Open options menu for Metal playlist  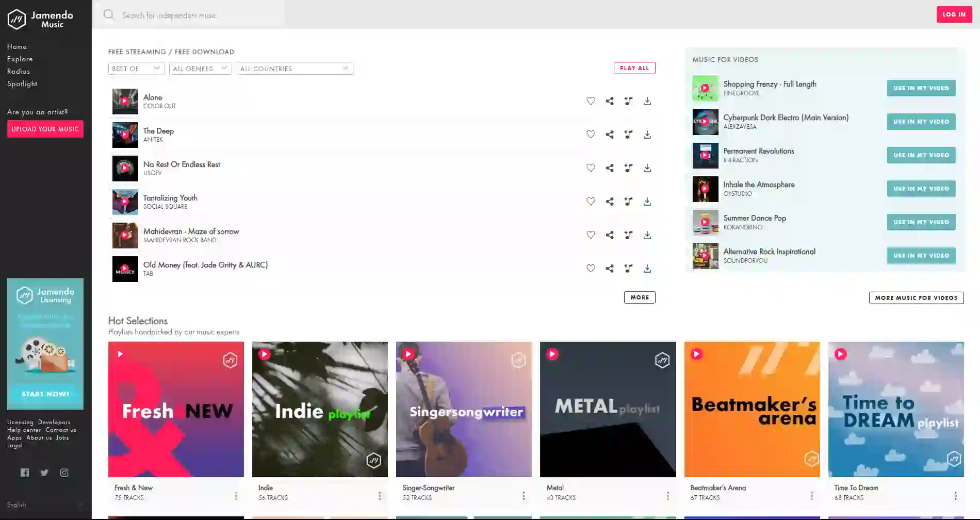tap(667, 496)
